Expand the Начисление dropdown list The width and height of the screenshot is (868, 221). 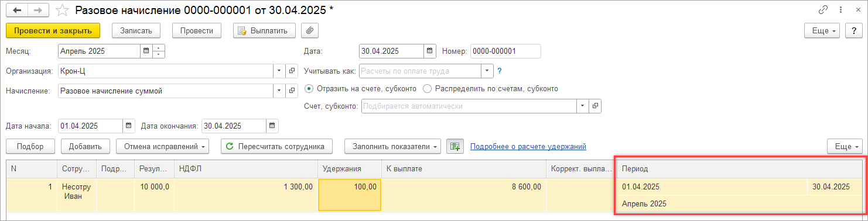click(x=279, y=91)
